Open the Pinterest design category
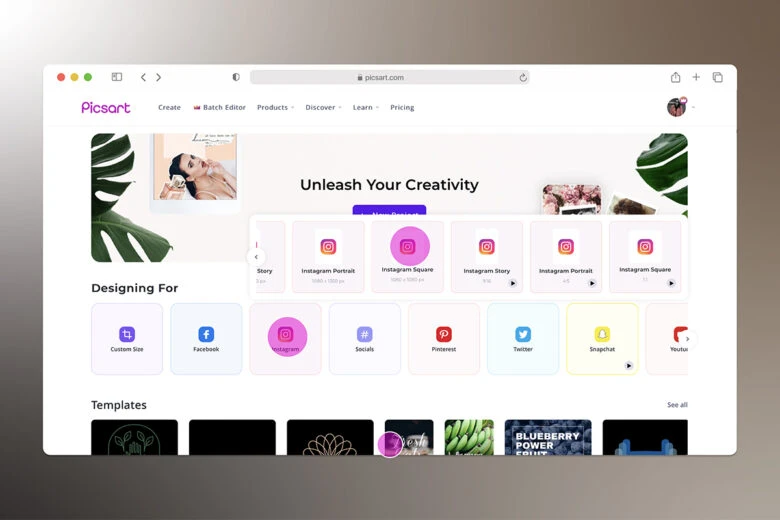780x520 pixels. [x=444, y=338]
